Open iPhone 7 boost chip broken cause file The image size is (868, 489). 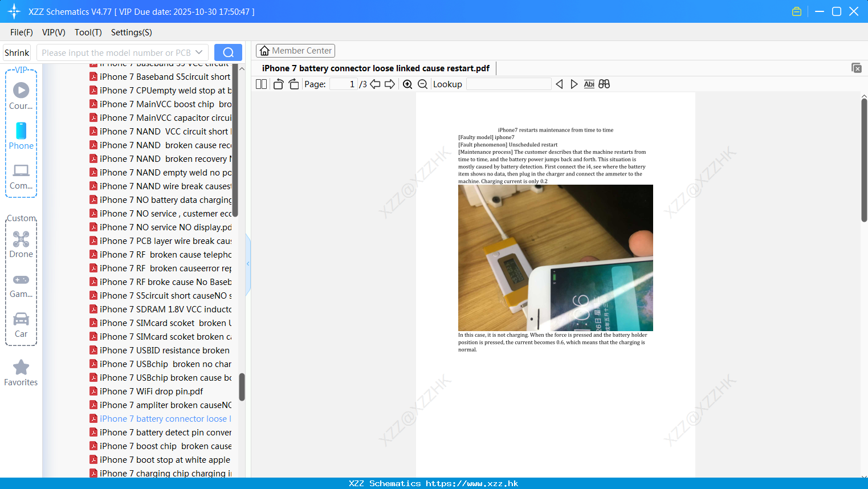pyautogui.click(x=161, y=446)
